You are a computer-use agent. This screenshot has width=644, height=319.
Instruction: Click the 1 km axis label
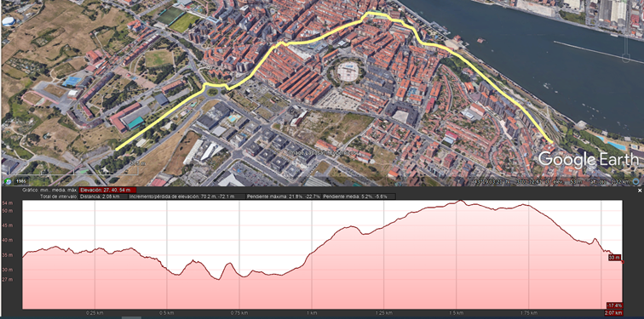311,313
